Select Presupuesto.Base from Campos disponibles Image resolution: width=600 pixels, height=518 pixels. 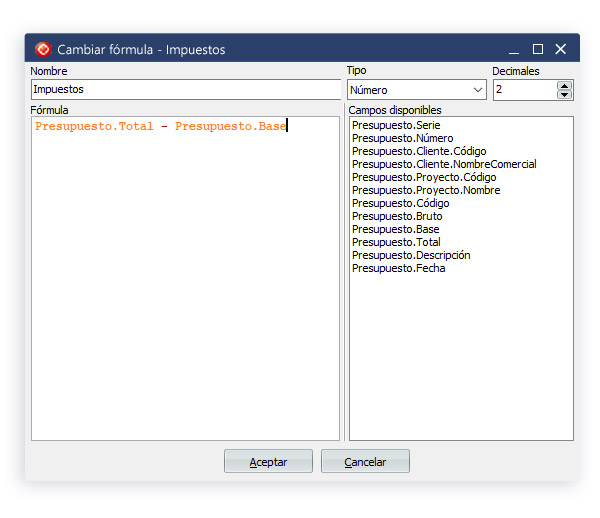click(x=395, y=229)
